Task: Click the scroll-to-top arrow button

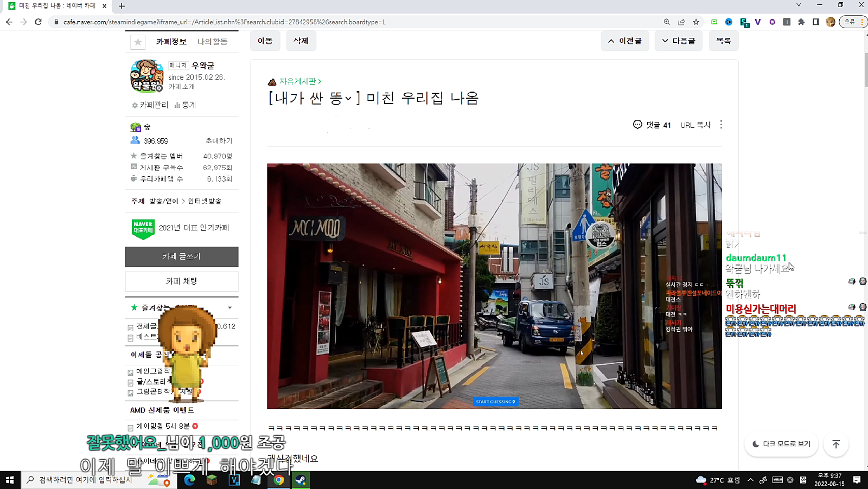Action: pos(836,444)
